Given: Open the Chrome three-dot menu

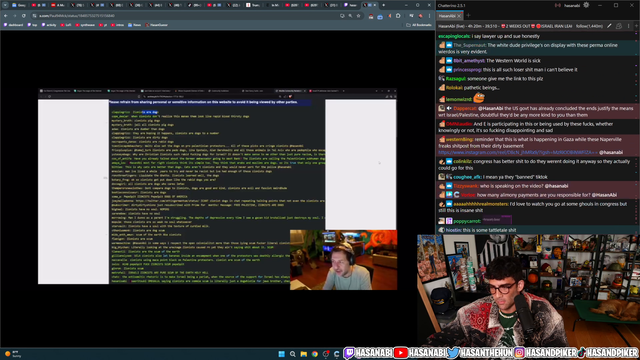Looking at the screenshot, I should pos(429,16).
